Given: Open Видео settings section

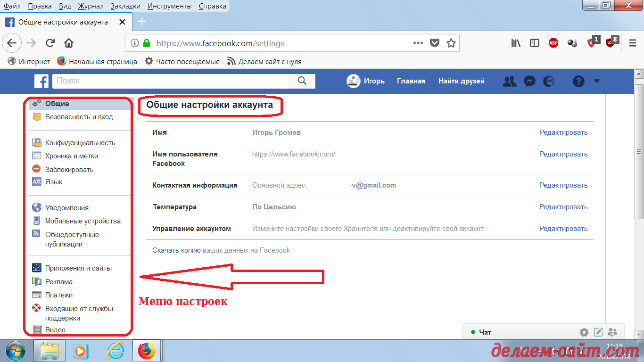Looking at the screenshot, I should click(55, 330).
